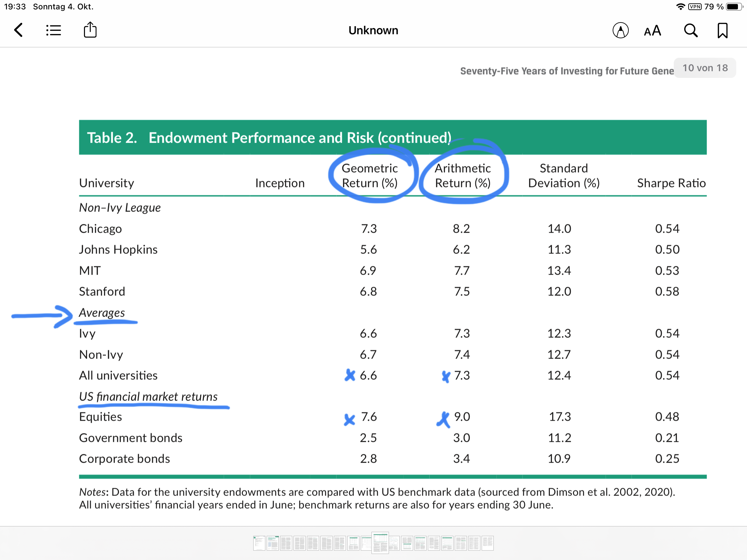Screen dimensions: 747x560
Task: Tap the 'Sonntag 4. Okt.' date
Action: (x=63, y=7)
